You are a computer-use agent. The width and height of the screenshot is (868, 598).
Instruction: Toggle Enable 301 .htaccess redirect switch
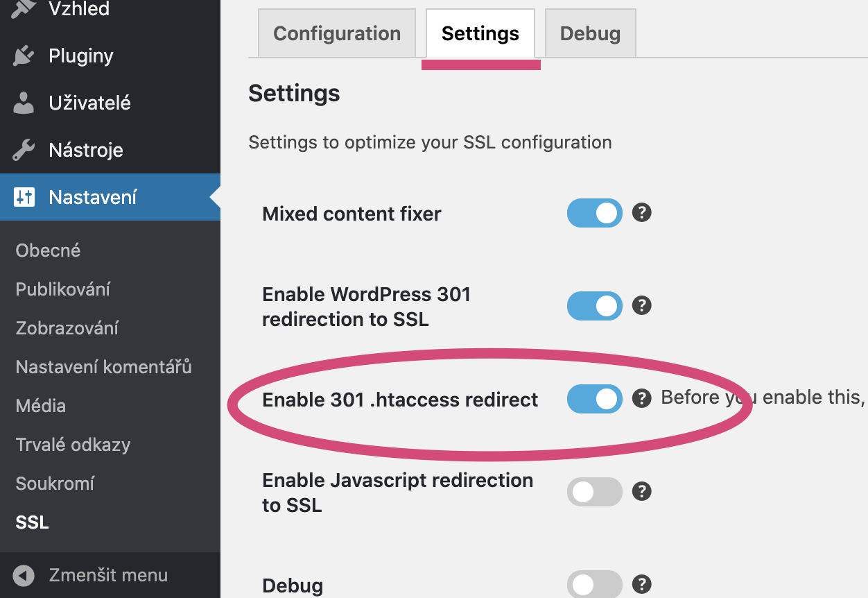[594, 399]
